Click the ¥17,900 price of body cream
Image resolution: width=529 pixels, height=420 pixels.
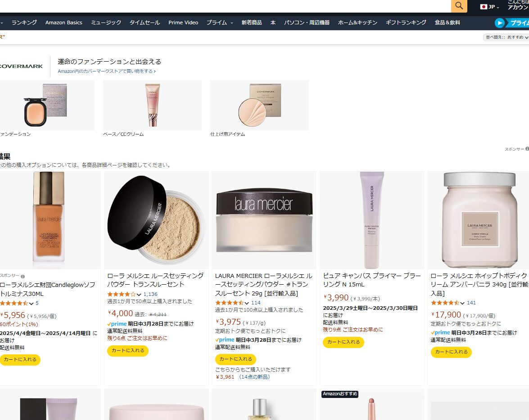tap(446, 315)
